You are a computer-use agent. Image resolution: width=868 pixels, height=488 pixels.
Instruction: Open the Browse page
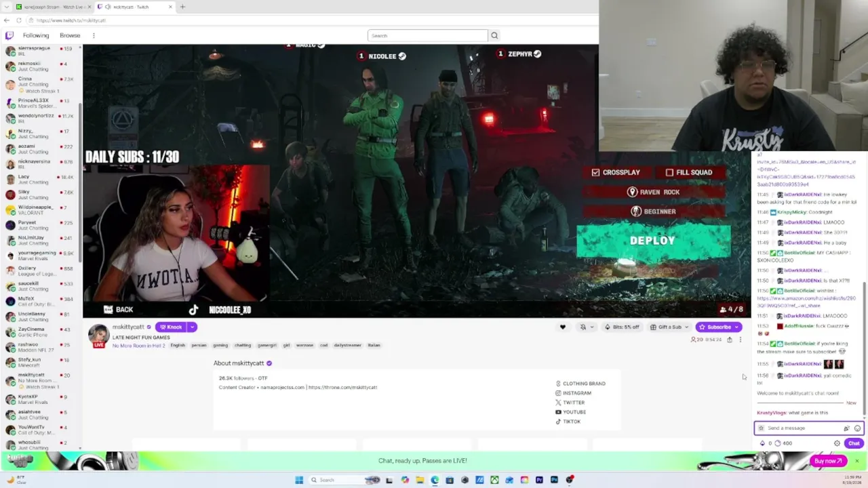coord(70,35)
